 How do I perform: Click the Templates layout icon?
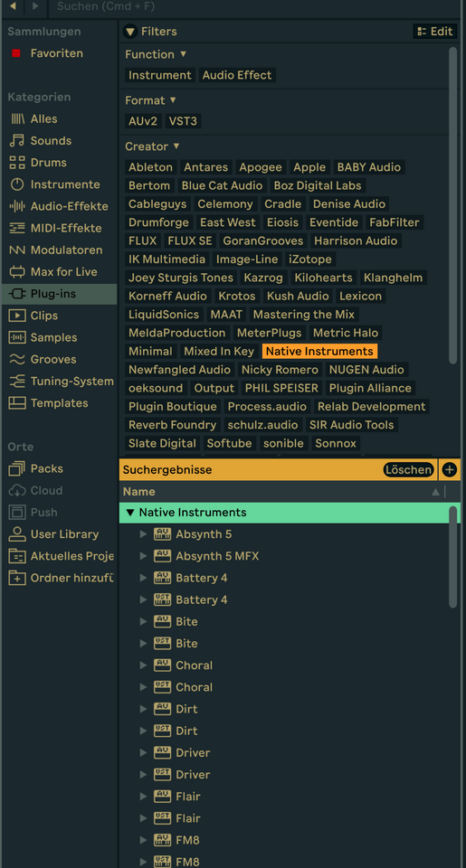[17, 403]
